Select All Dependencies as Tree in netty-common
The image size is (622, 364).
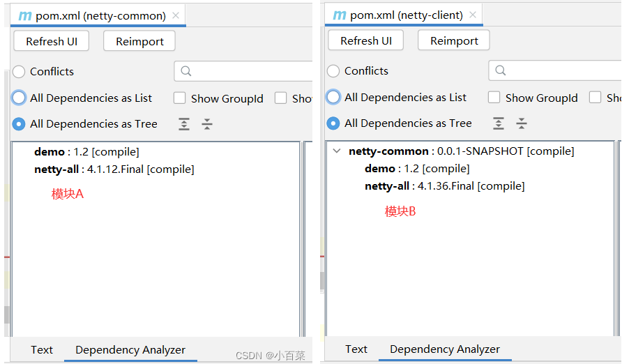click(19, 124)
